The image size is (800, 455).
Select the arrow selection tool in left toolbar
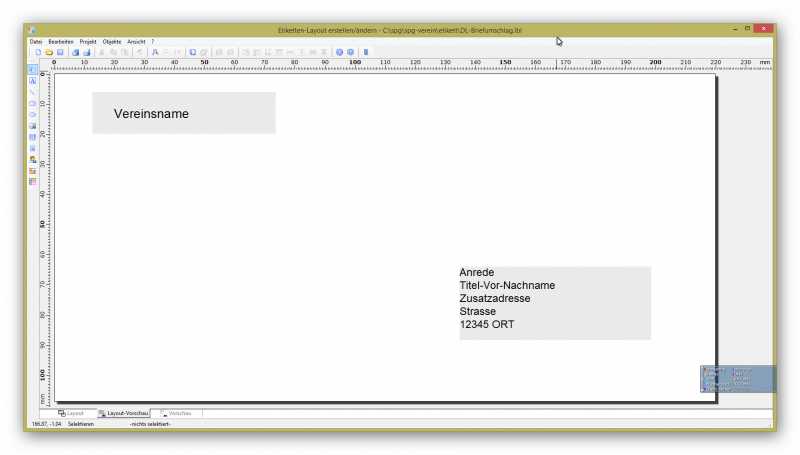[x=33, y=69]
